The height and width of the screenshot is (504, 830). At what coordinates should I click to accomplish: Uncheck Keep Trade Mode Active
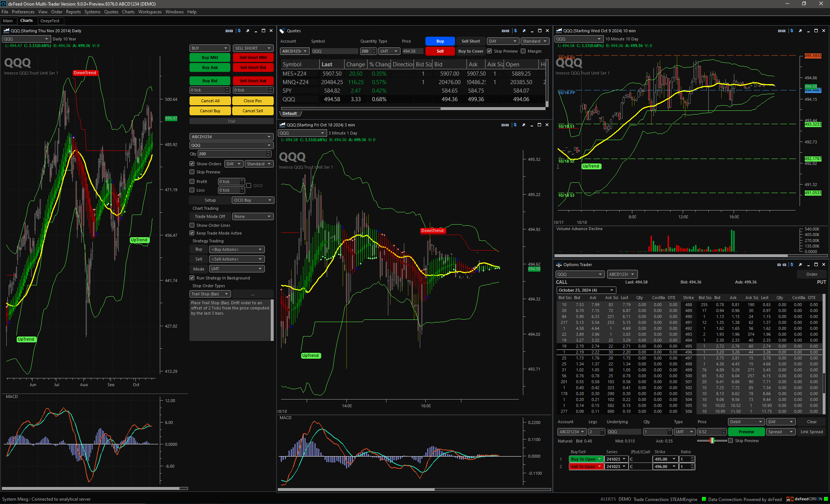(192, 233)
